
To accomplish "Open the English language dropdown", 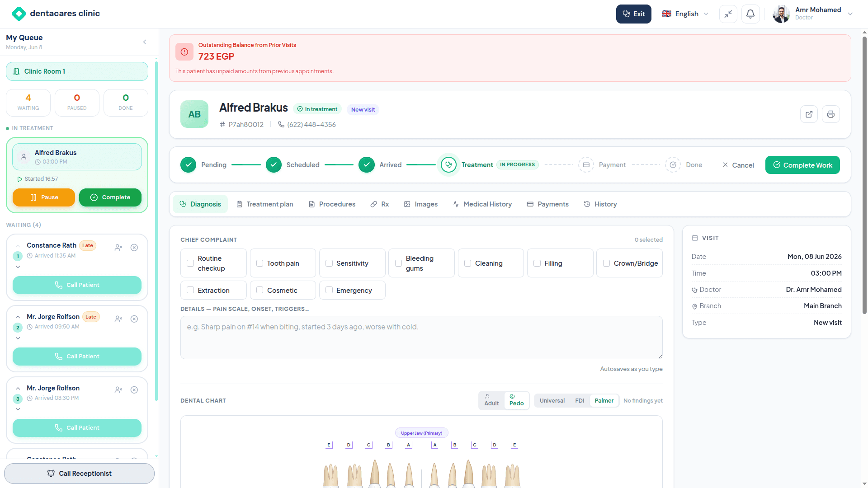I will point(685,14).
